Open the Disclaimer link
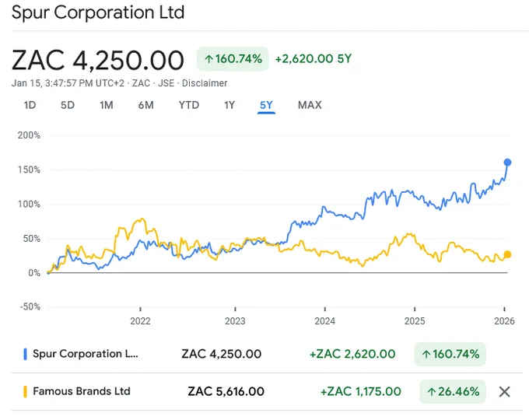Viewport: 529px width, 420px height. (205, 83)
